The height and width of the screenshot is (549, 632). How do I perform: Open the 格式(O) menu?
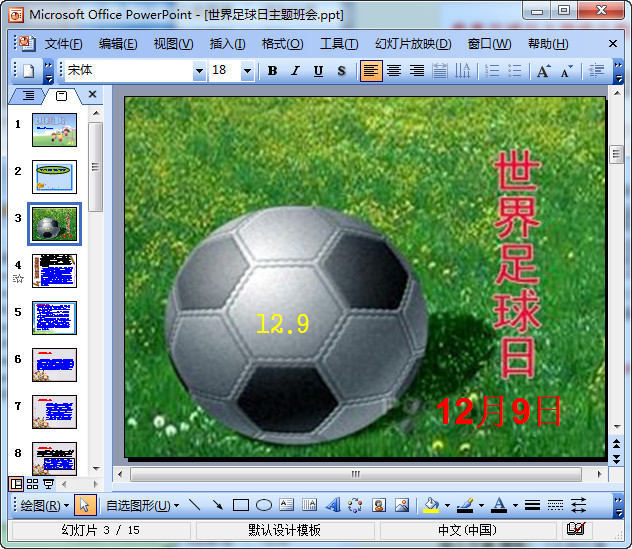(282, 44)
